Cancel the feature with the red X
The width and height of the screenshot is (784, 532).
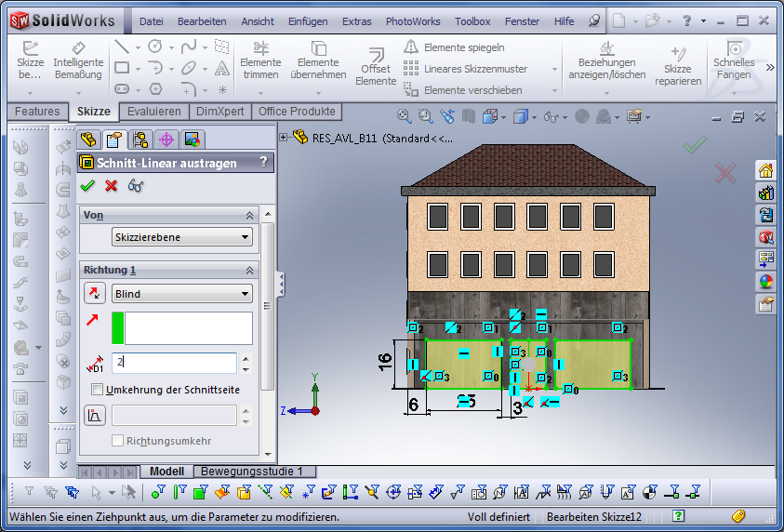[x=112, y=185]
